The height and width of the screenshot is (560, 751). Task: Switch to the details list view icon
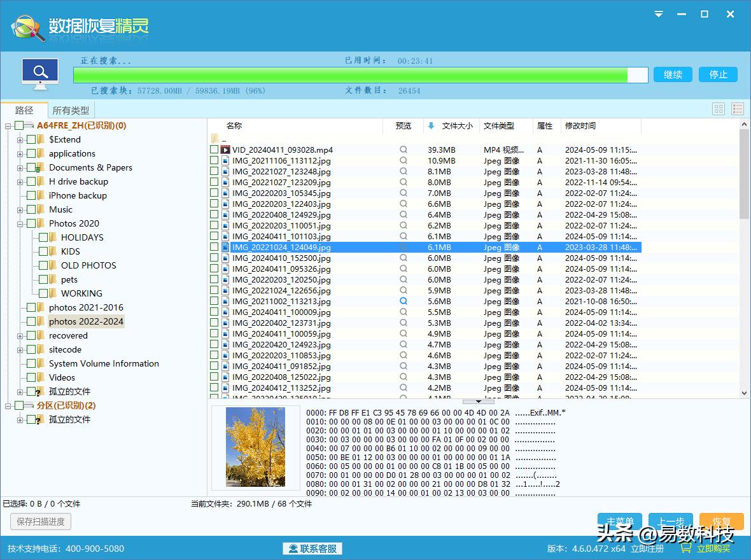(x=737, y=109)
